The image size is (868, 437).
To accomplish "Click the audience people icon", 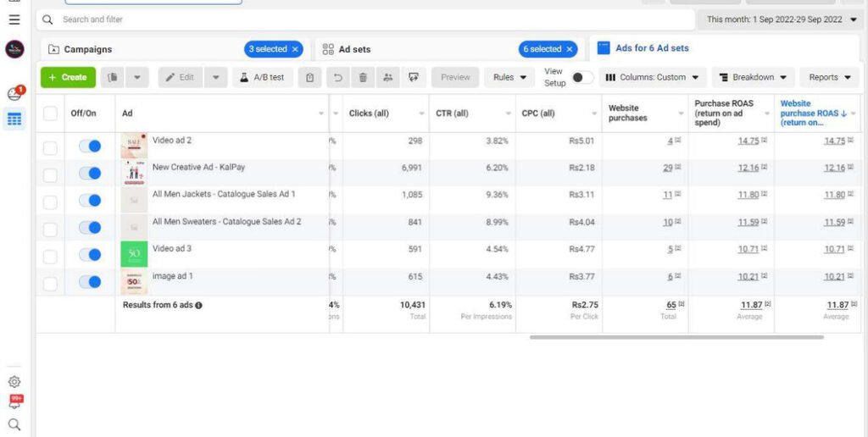I will (x=388, y=77).
